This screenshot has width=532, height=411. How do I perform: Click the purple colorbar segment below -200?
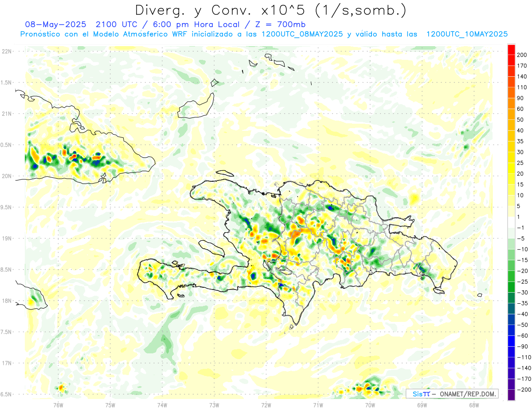point(511,395)
